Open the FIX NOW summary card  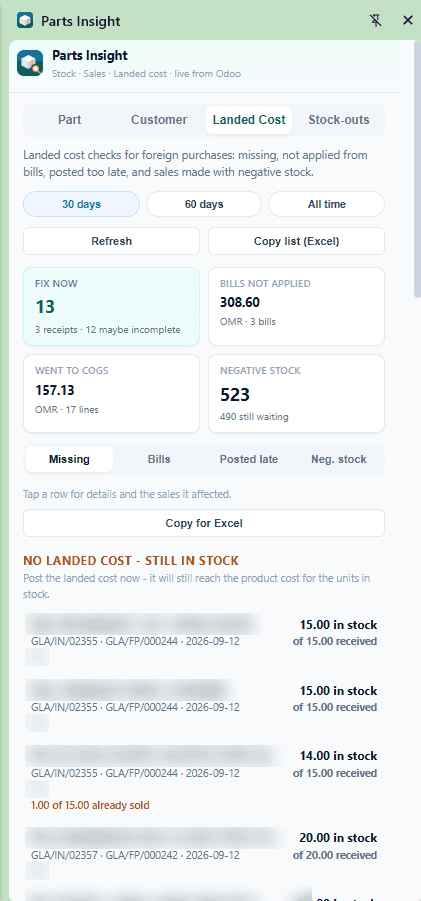click(x=111, y=306)
